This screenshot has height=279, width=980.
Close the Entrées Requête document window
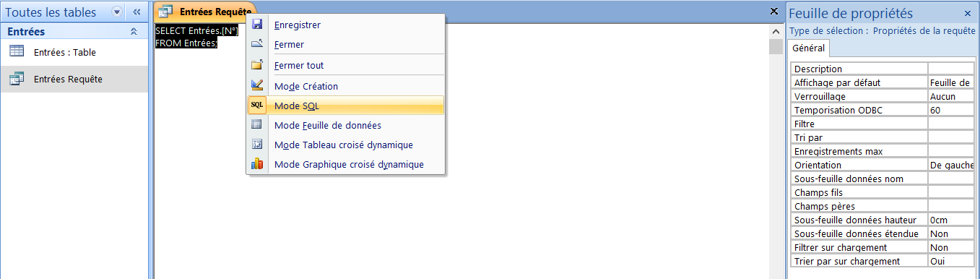774,11
